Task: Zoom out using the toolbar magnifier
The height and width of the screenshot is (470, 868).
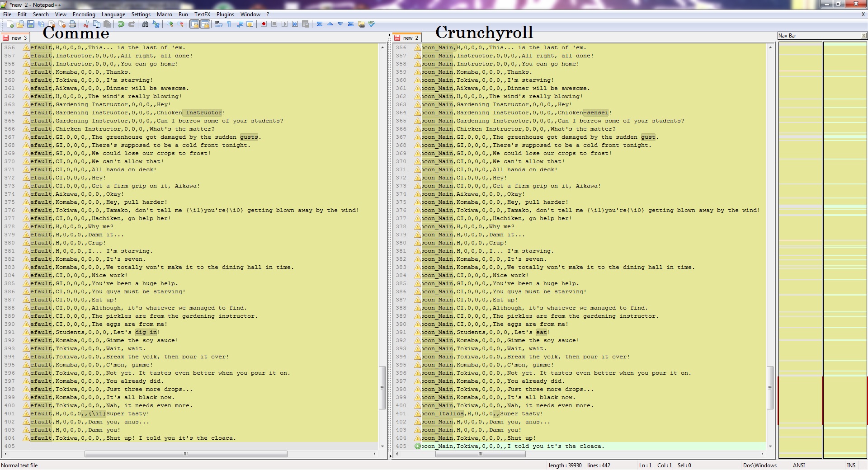Action: [x=180, y=24]
